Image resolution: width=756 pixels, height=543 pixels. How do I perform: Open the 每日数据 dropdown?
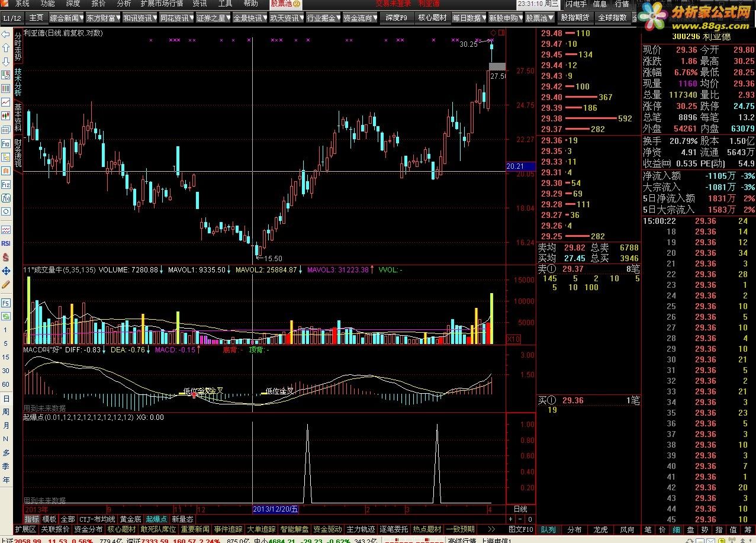(469, 18)
